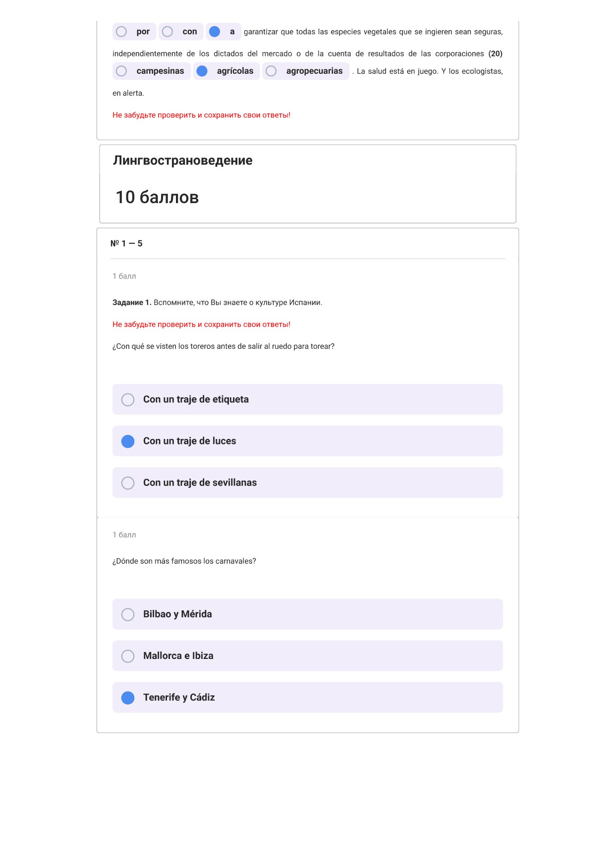Choose "campesinas" for blank 20

point(152,71)
